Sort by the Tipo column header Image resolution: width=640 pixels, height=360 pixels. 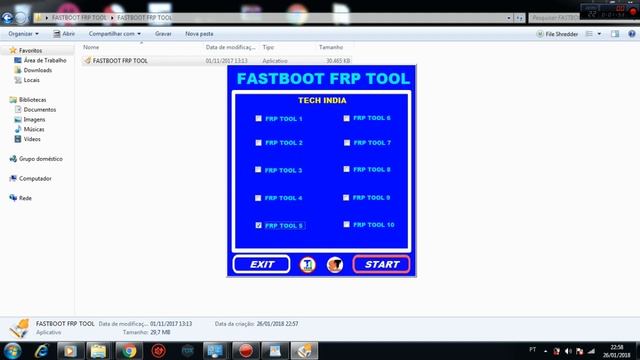pyautogui.click(x=268, y=47)
